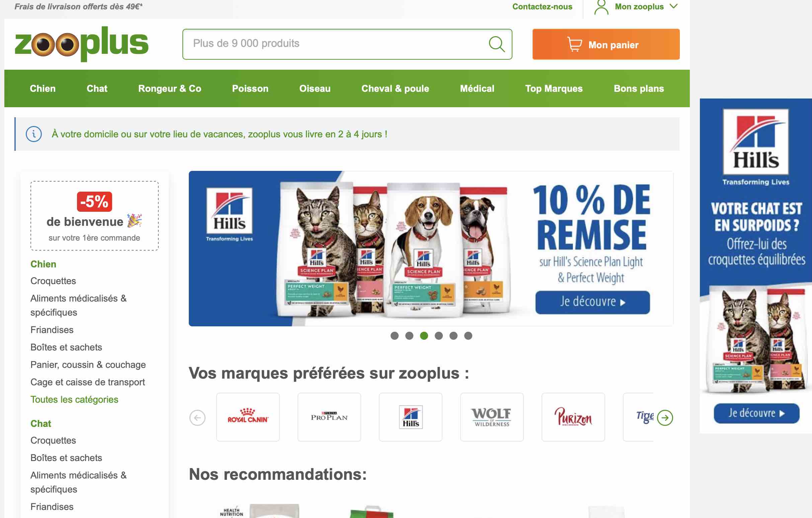The width and height of the screenshot is (812, 518).
Task: Open Mon panier shopping cart button
Action: pos(605,44)
